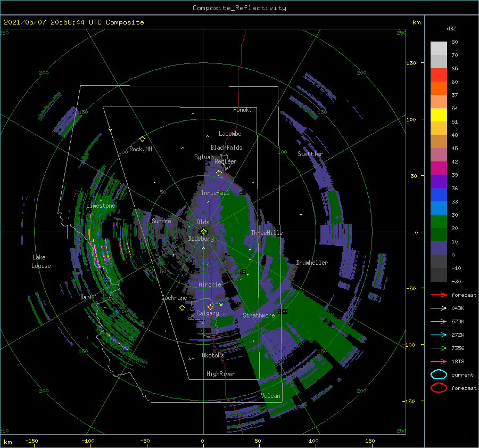The width and height of the screenshot is (479, 448).
Task: Click the bright yellow swatch below 54 dBZ
Action: 439,115
